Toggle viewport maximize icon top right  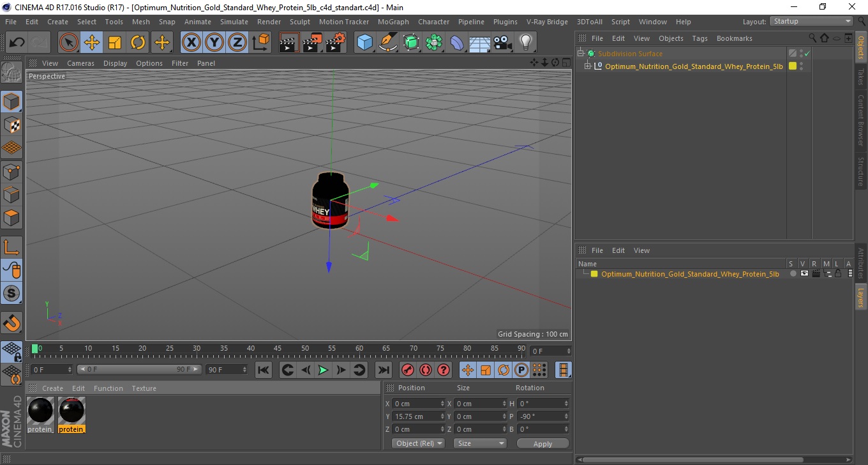pyautogui.click(x=565, y=63)
